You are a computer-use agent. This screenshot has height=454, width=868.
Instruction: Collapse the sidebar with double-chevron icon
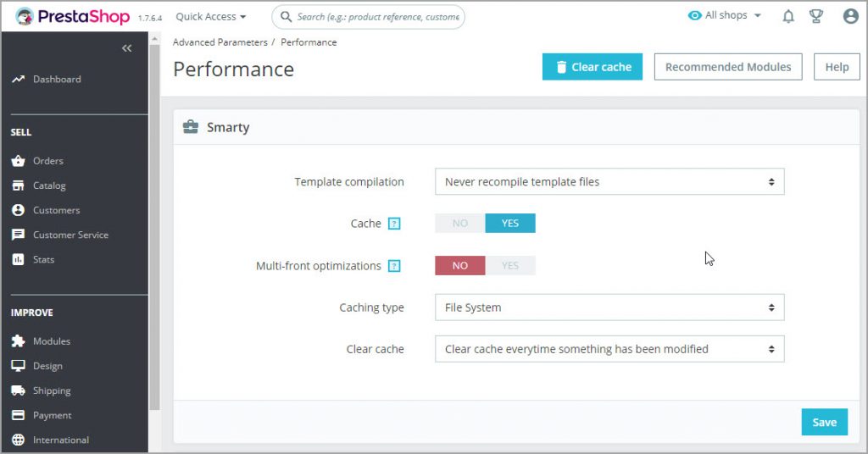[127, 48]
